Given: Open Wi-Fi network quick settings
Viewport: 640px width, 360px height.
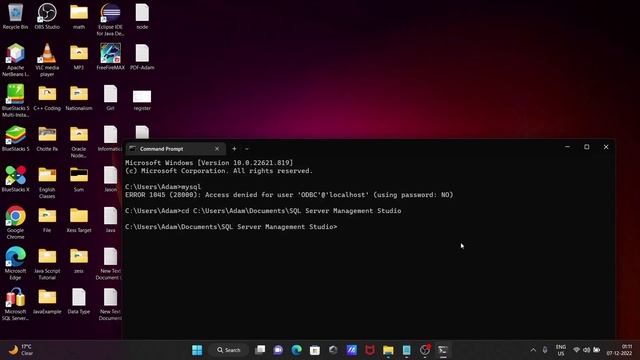Looking at the screenshot, I should (x=576, y=350).
